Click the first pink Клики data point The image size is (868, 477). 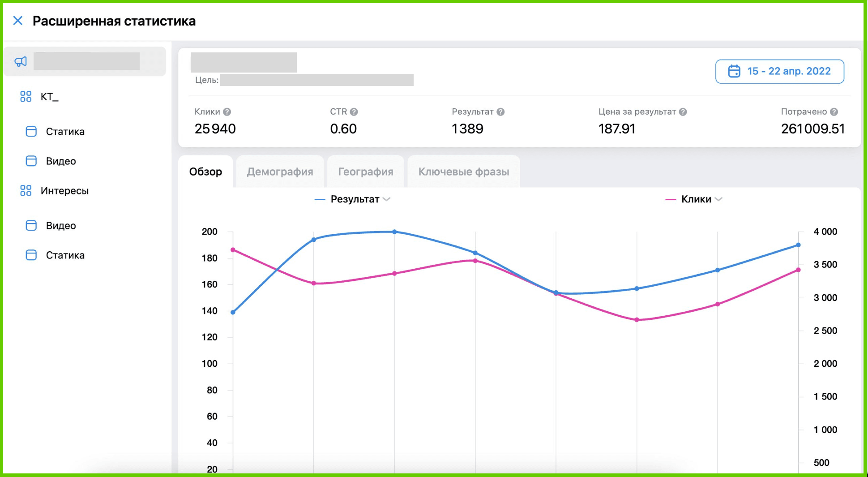(x=233, y=250)
